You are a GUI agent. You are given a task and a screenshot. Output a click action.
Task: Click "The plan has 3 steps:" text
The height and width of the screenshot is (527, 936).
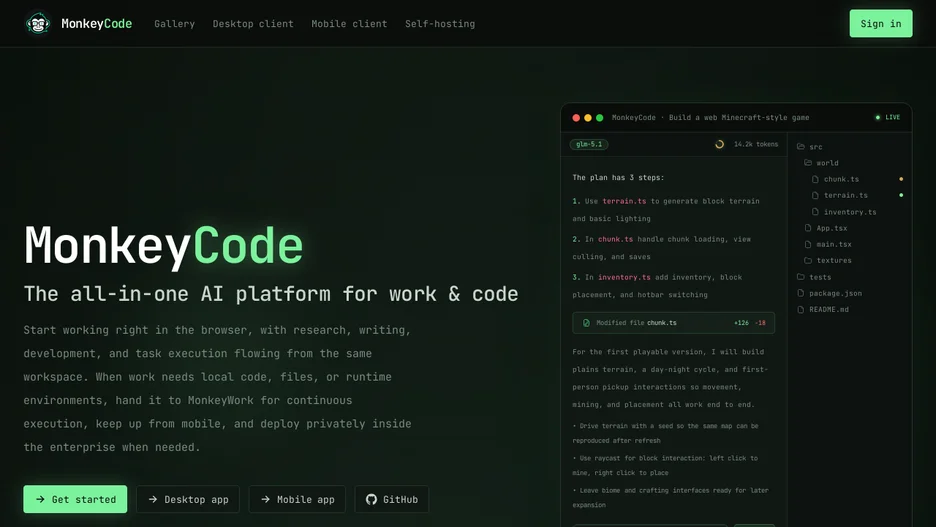618,178
